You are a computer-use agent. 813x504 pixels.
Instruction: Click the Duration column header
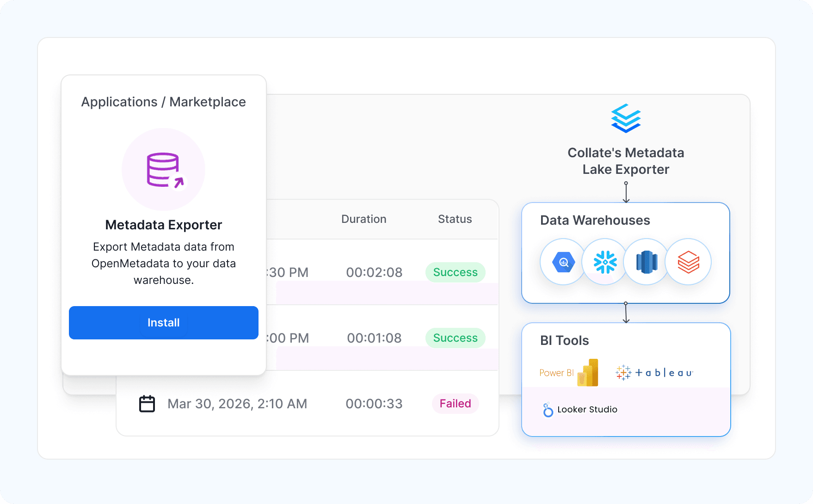point(364,219)
